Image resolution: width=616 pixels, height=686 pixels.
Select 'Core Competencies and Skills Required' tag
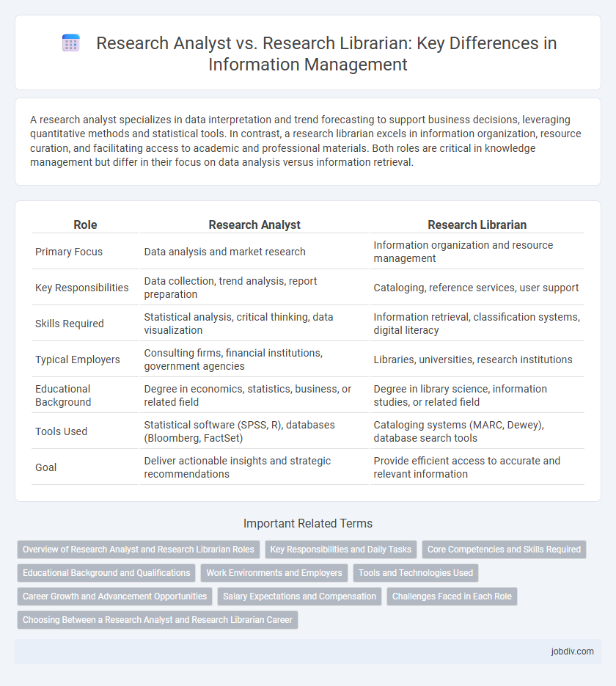point(504,550)
